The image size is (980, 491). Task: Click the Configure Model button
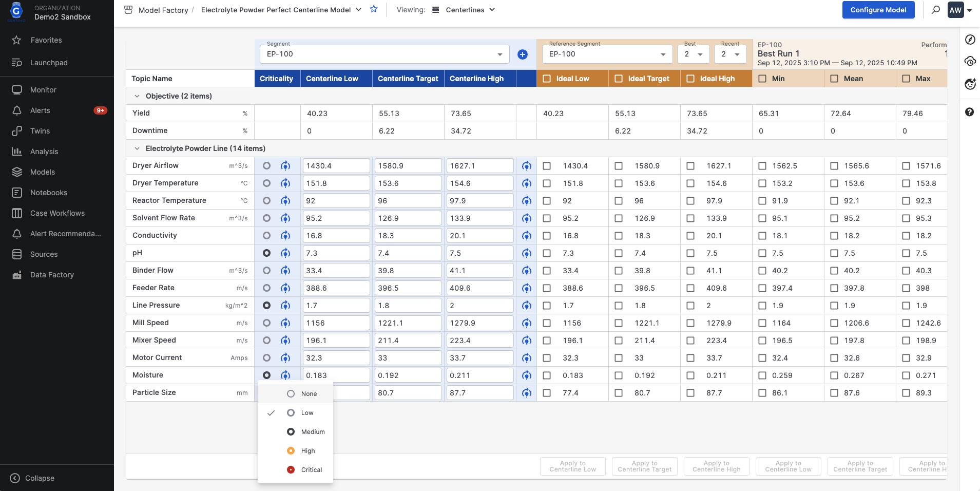(878, 10)
